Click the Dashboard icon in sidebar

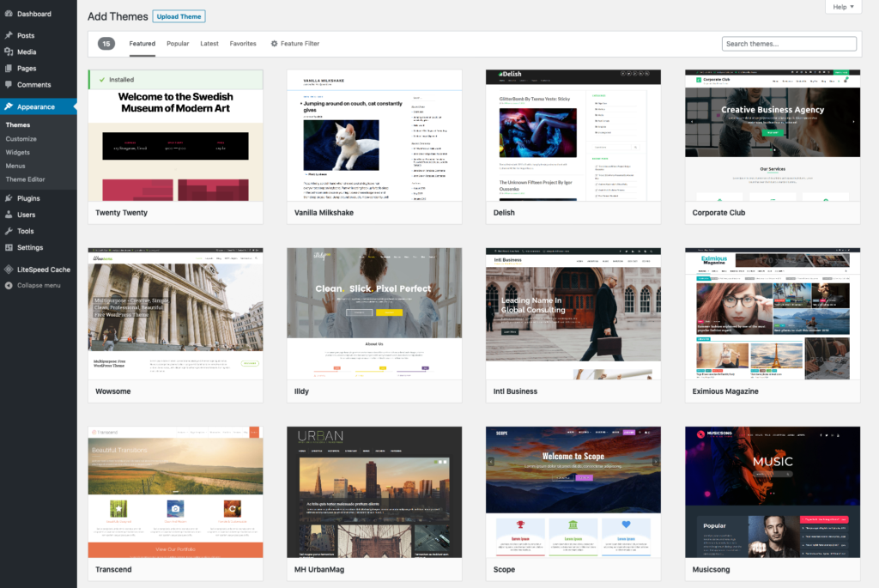click(x=9, y=15)
